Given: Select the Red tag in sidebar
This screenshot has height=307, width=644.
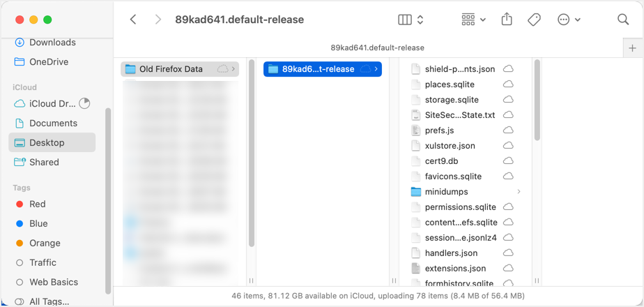Looking at the screenshot, I should pos(37,204).
